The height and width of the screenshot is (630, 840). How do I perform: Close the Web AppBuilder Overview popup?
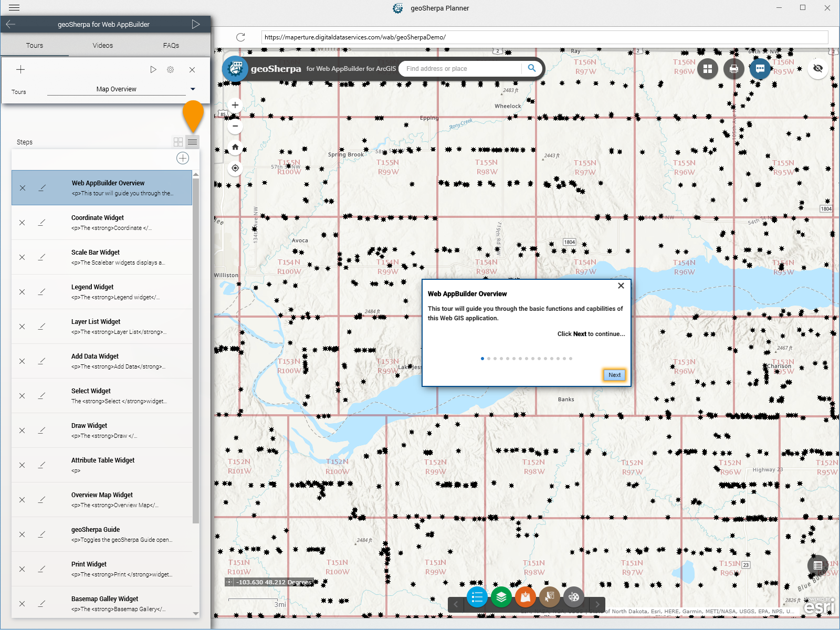tap(621, 286)
